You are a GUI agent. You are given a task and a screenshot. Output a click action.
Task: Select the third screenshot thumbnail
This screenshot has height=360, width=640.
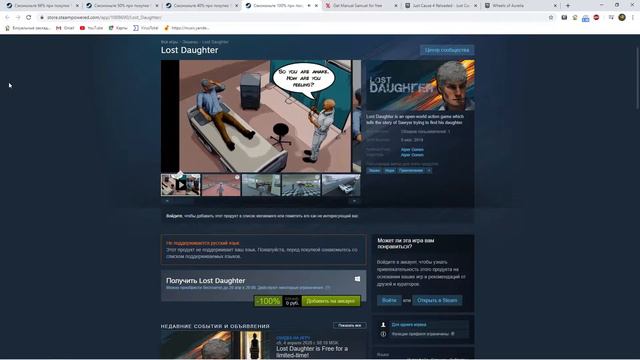261,185
